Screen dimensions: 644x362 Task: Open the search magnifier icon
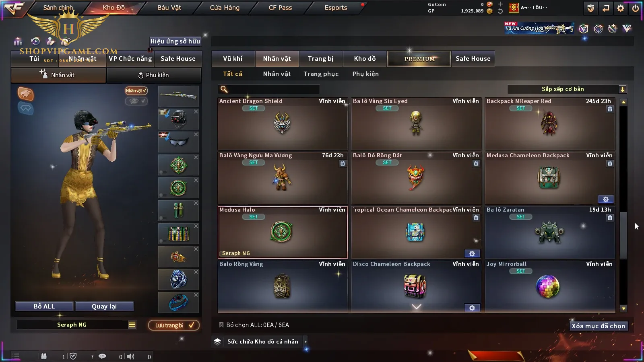(x=224, y=89)
